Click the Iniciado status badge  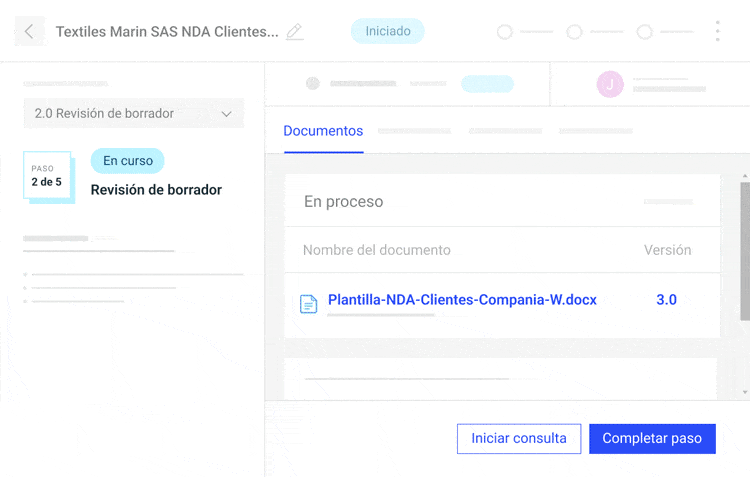click(x=388, y=31)
